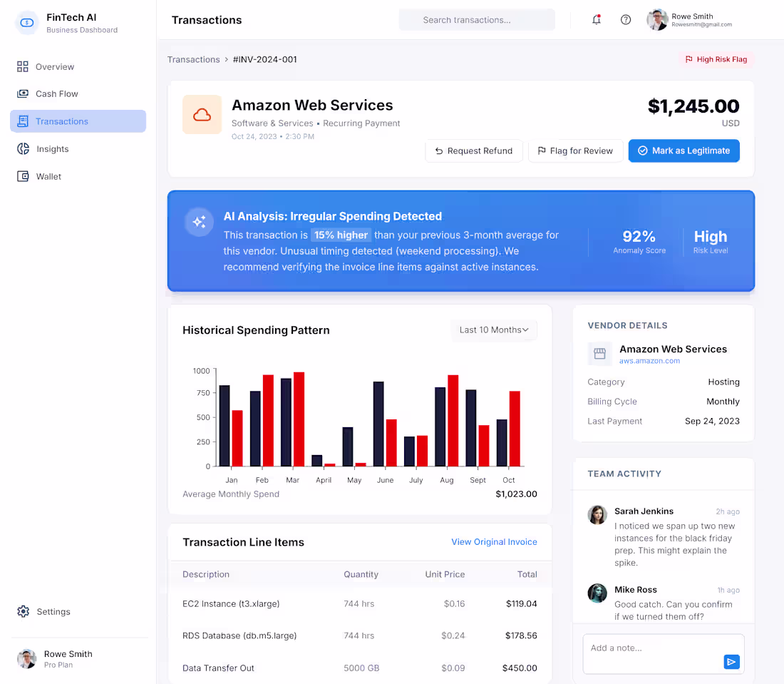The width and height of the screenshot is (784, 684).
Task: Open invoice #INV-2024-001 breadcrumb
Action: pyautogui.click(x=264, y=59)
